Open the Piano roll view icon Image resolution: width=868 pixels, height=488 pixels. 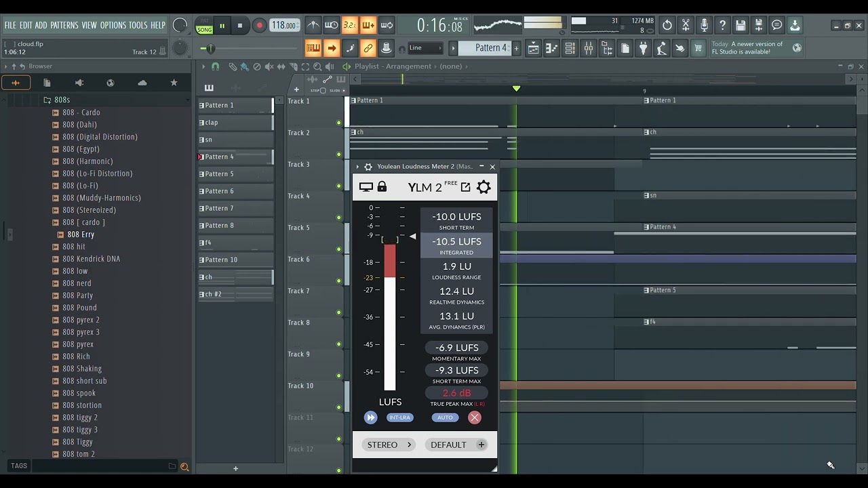[x=551, y=48]
